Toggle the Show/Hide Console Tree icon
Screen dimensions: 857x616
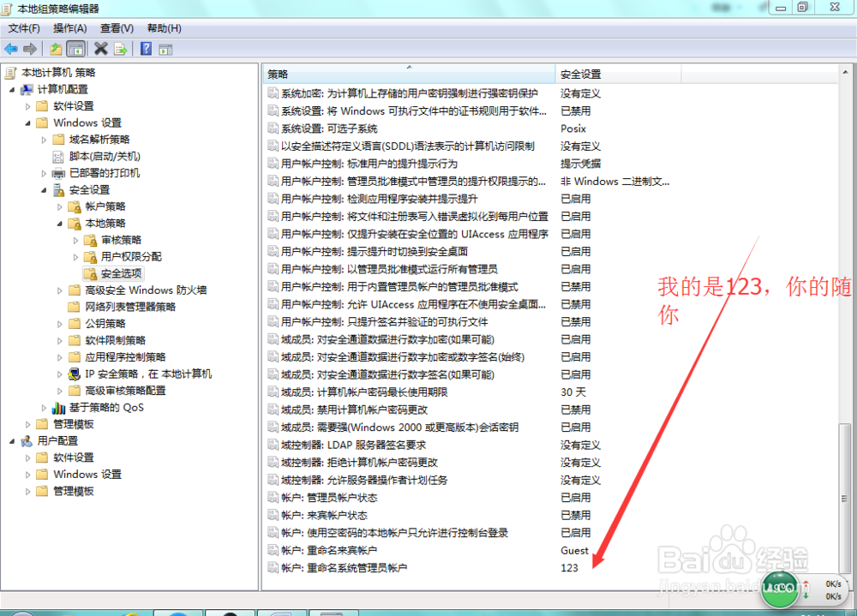point(76,49)
